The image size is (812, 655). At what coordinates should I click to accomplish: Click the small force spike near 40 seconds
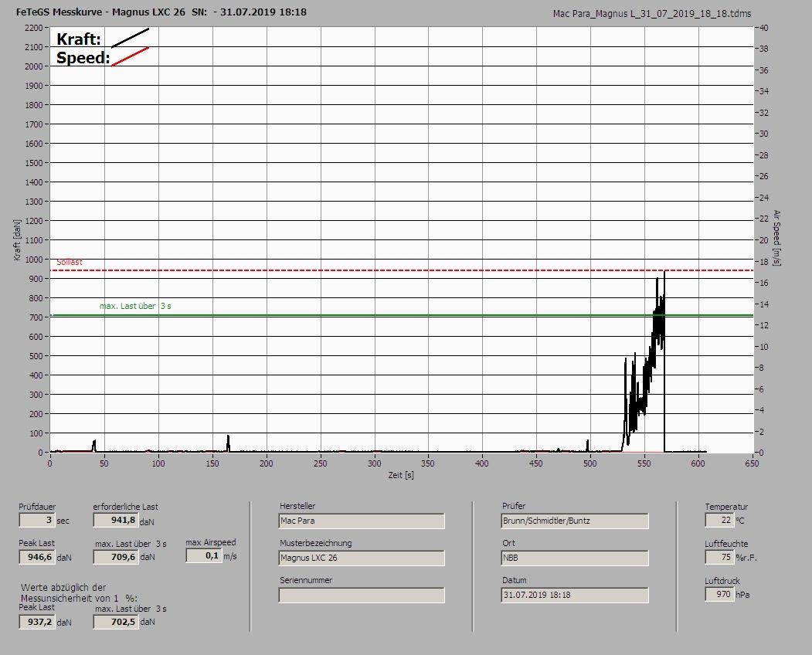click(x=94, y=446)
